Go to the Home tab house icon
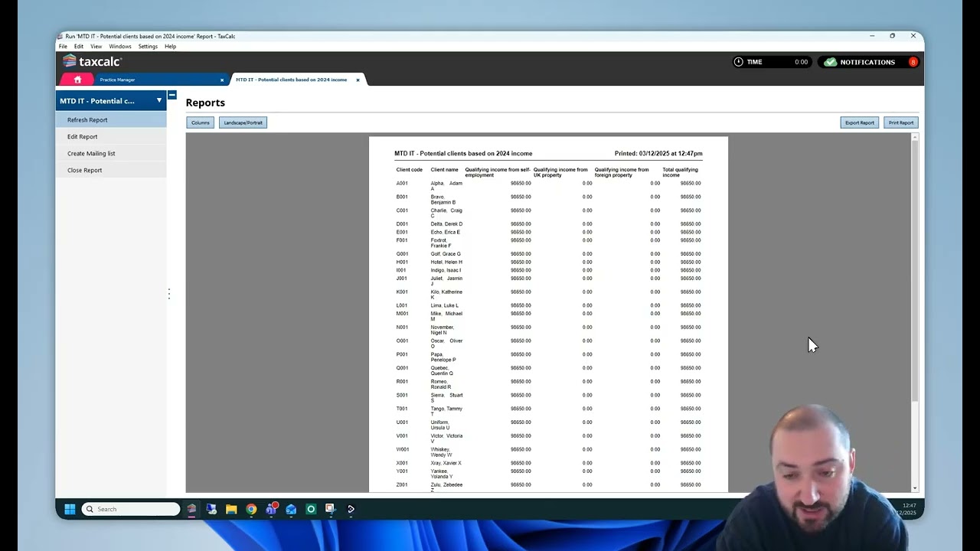This screenshot has height=551, width=980. coord(77,80)
